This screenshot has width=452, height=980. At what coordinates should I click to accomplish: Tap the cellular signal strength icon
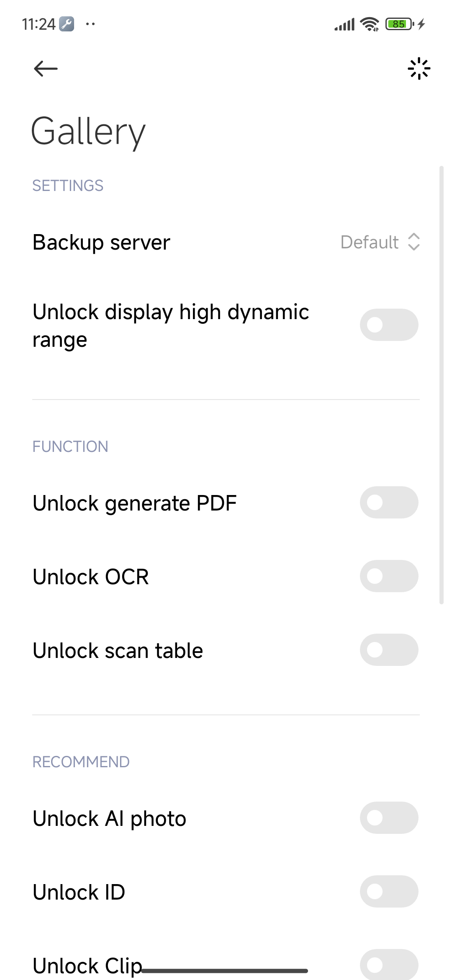[344, 25]
